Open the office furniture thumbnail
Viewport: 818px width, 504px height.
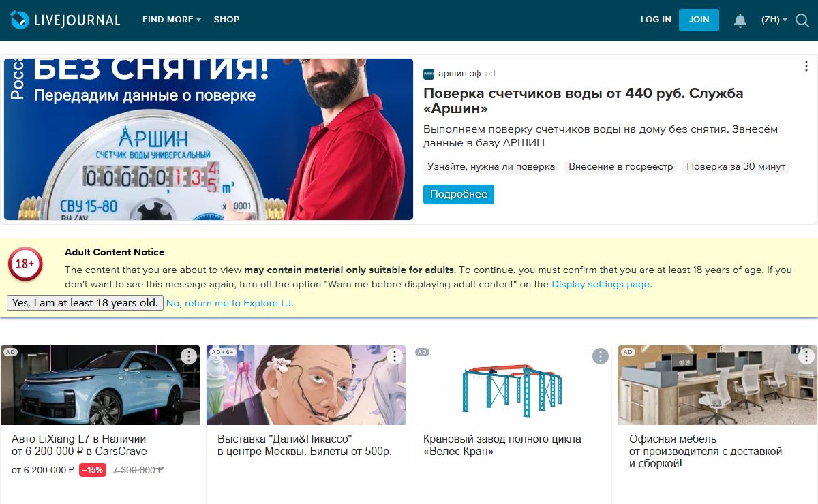[x=718, y=385]
